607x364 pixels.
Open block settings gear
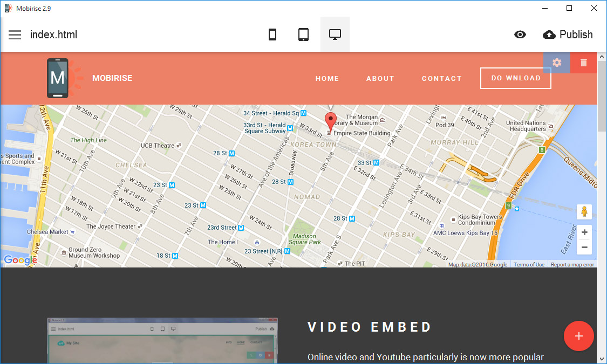coord(557,63)
